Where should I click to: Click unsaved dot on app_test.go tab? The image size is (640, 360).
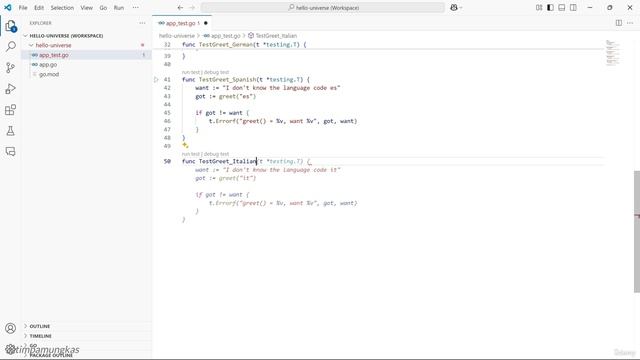[206, 23]
